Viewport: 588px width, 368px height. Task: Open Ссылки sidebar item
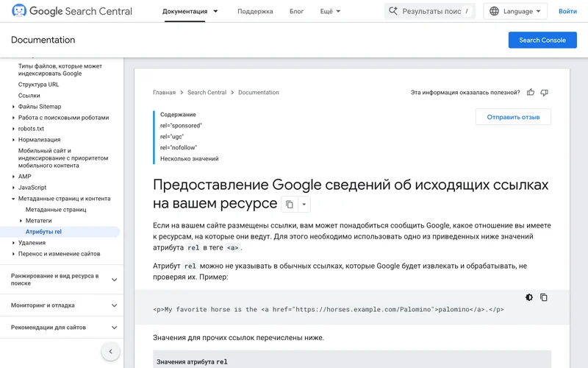pos(29,96)
